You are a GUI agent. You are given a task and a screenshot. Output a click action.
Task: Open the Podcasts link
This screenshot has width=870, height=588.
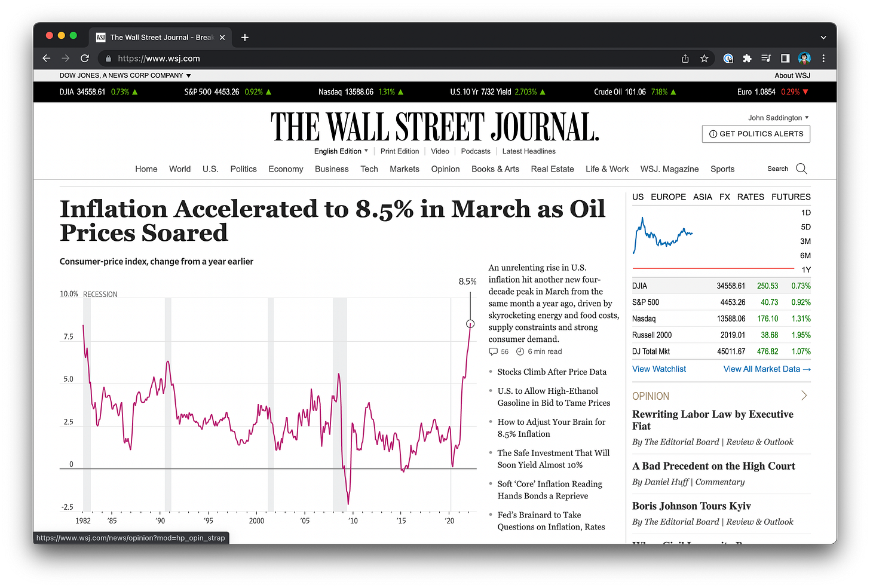pyautogui.click(x=476, y=151)
